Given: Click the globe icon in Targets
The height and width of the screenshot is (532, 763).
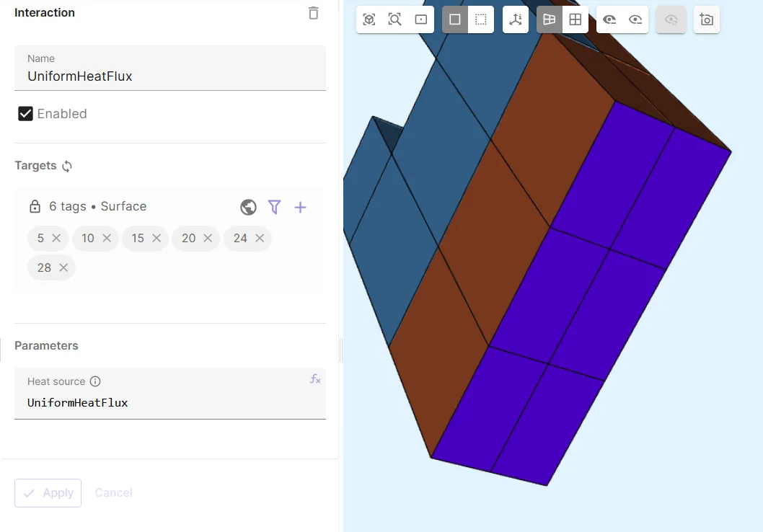Looking at the screenshot, I should click(x=248, y=208).
